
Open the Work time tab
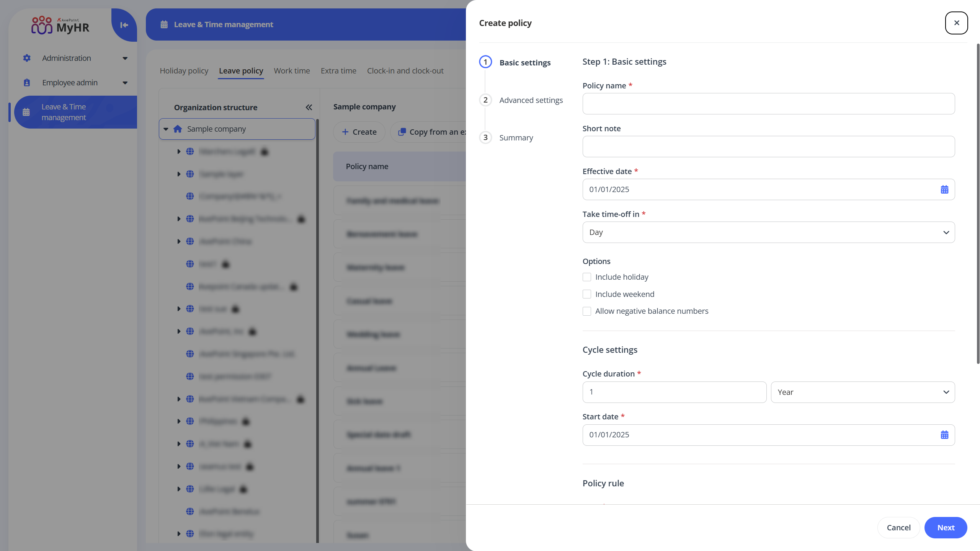(x=292, y=71)
